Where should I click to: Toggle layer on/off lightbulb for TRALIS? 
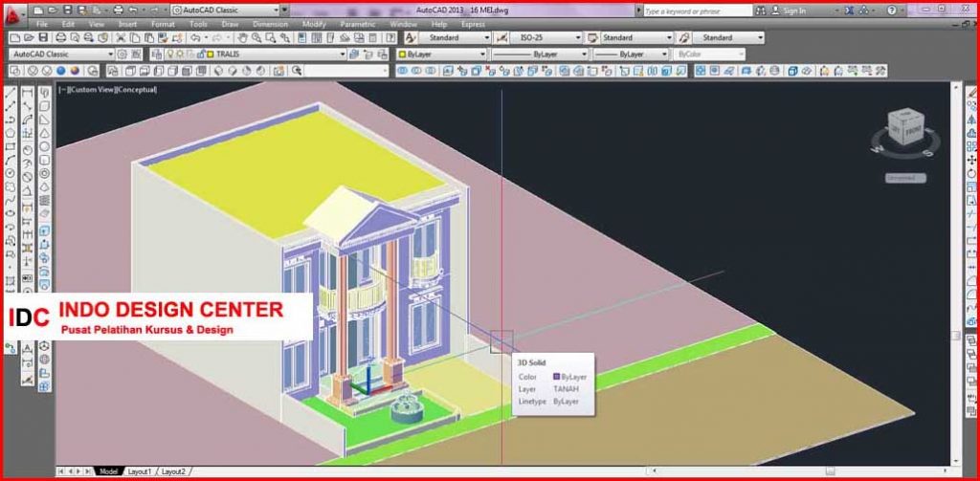point(170,55)
